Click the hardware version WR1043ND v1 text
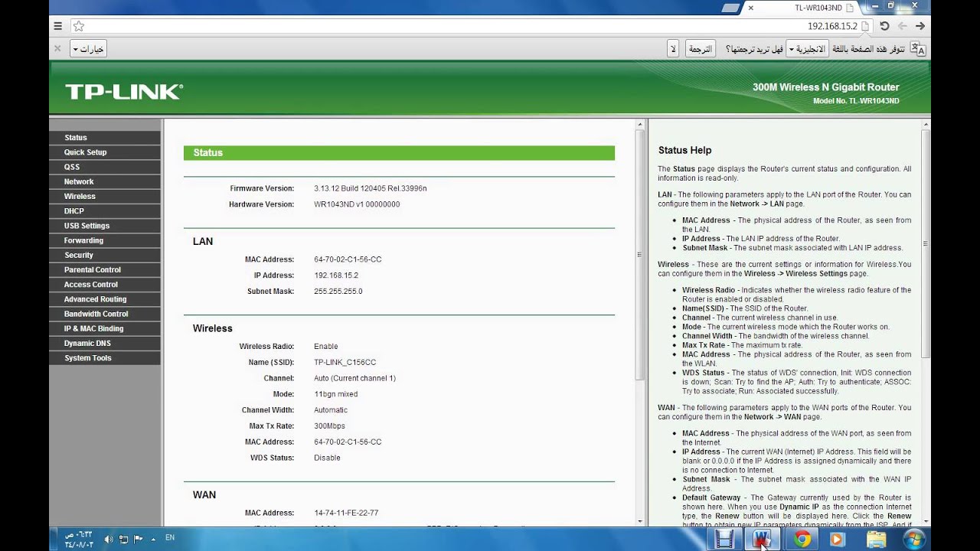980x551 pixels. tap(357, 204)
